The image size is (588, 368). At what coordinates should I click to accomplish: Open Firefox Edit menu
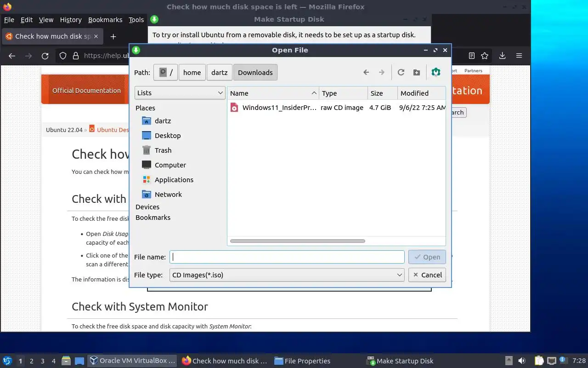[27, 20]
